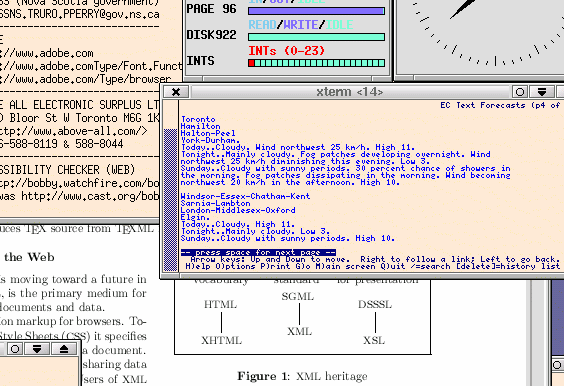Select the Halton-Peel region line
Image resolution: width=564 pixels, height=386 pixels.
(208, 133)
